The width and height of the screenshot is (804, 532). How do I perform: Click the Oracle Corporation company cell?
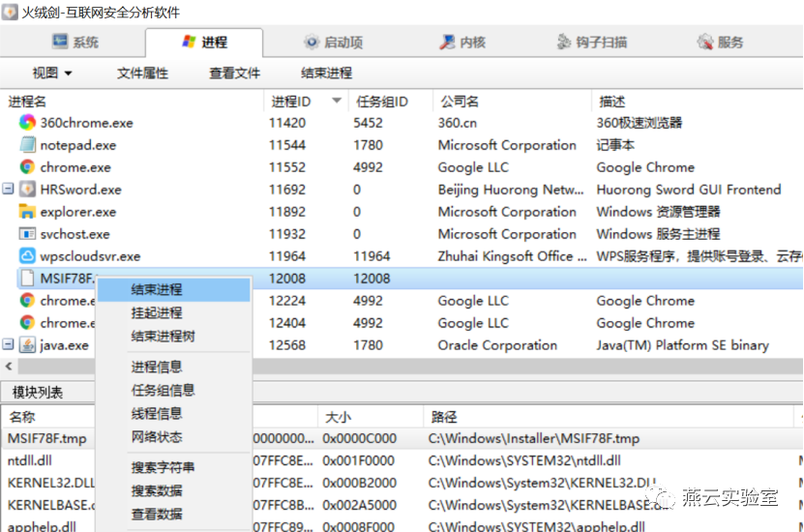(x=497, y=345)
